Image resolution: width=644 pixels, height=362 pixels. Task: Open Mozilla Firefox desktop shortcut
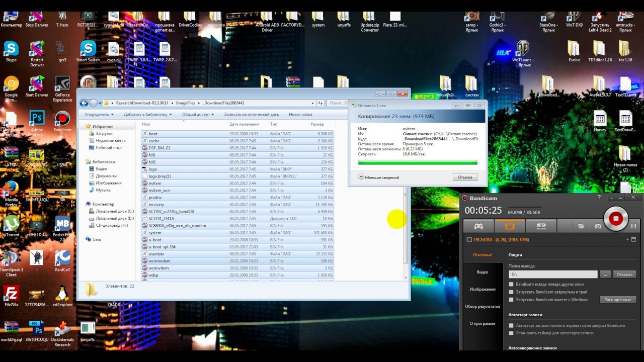pyautogui.click(x=11, y=194)
